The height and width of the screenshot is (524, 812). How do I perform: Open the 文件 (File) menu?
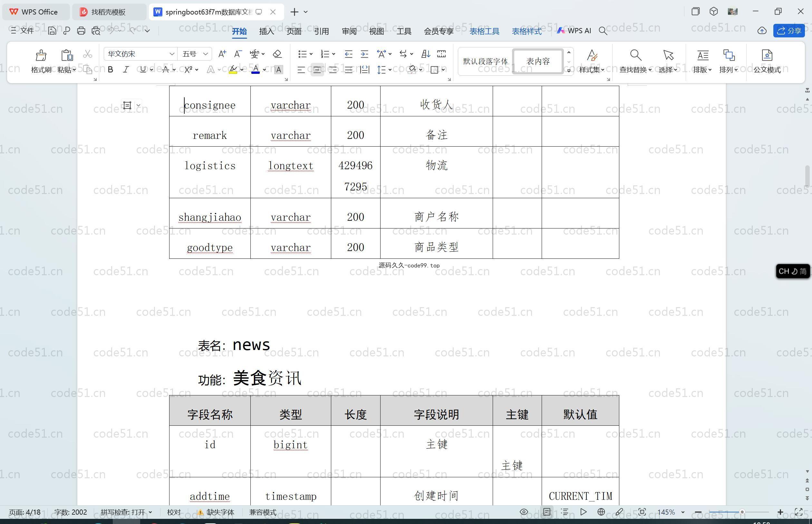(23, 31)
